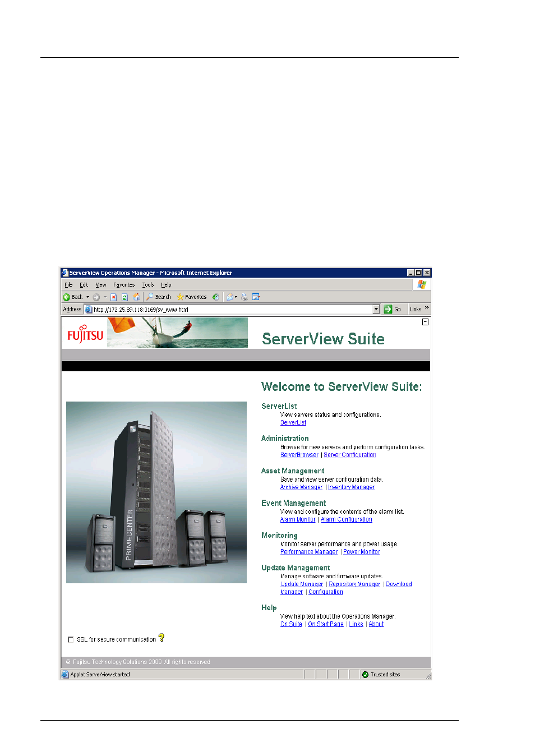Click the Mail envelope toolbar icon
This screenshot has width=535, height=756.
pyautogui.click(x=230, y=297)
